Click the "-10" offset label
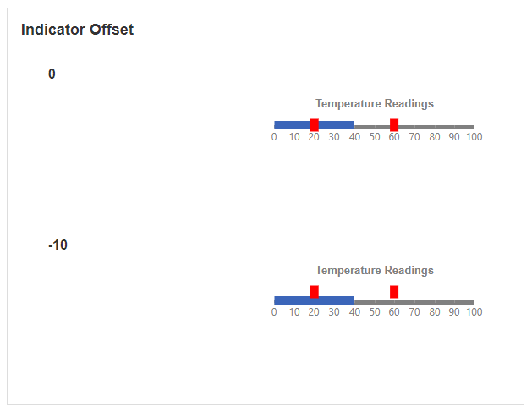532x412 pixels. [x=58, y=245]
